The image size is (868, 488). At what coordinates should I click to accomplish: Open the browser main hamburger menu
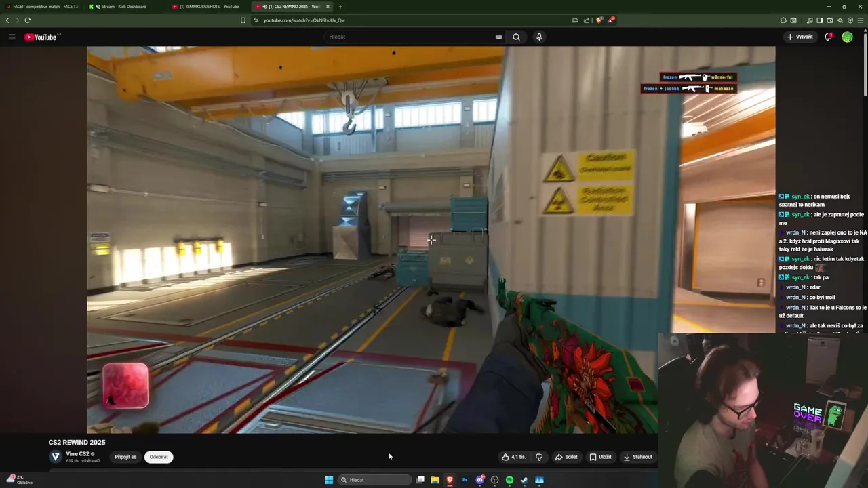coord(861,20)
